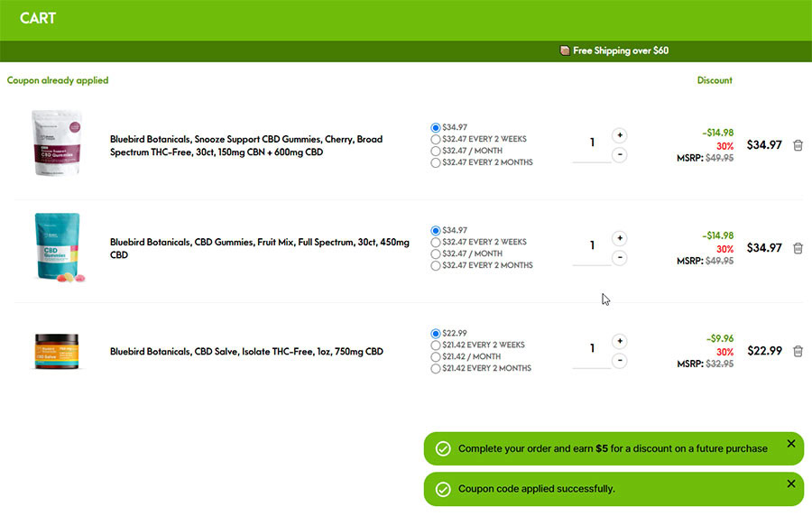Viewport: 812px width, 516px height.
Task: Increase quantity of CBD Salve
Action: (619, 342)
